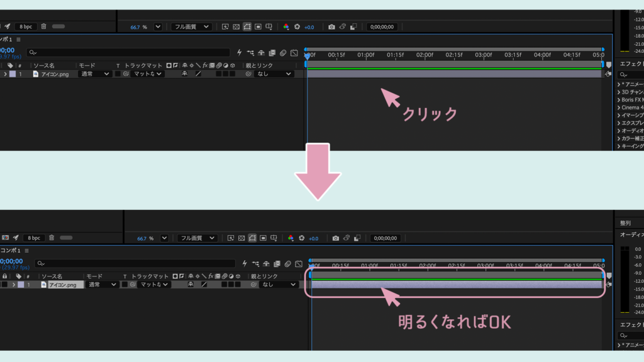The image size is (644, 362).
Task: Click 8 bpc color depth button in upper screenshot
Action: [26, 26]
